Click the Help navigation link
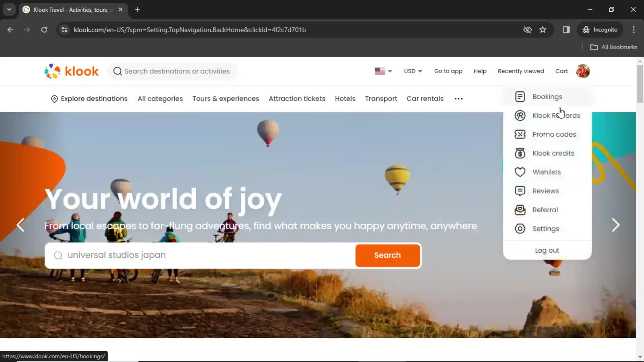The width and height of the screenshot is (644, 362). pyautogui.click(x=480, y=71)
